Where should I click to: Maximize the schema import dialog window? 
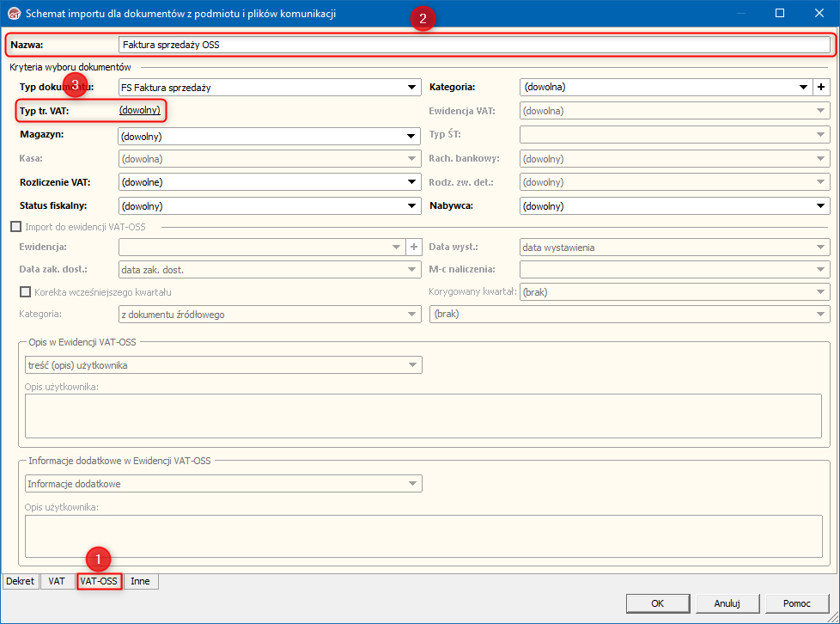click(780, 14)
